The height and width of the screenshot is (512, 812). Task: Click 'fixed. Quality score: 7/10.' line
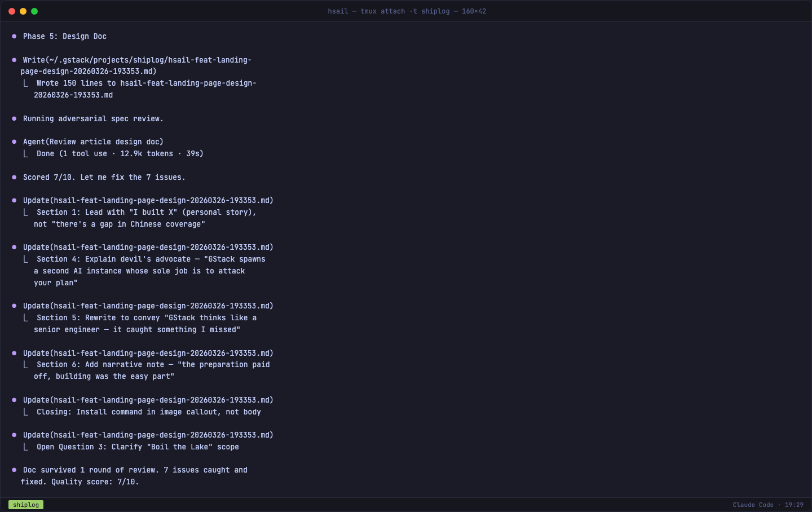(x=80, y=482)
